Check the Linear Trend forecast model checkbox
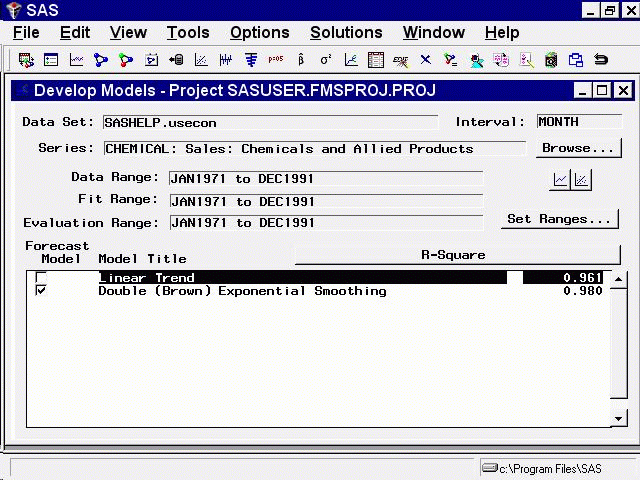This screenshot has width=640, height=480. coord(41,278)
